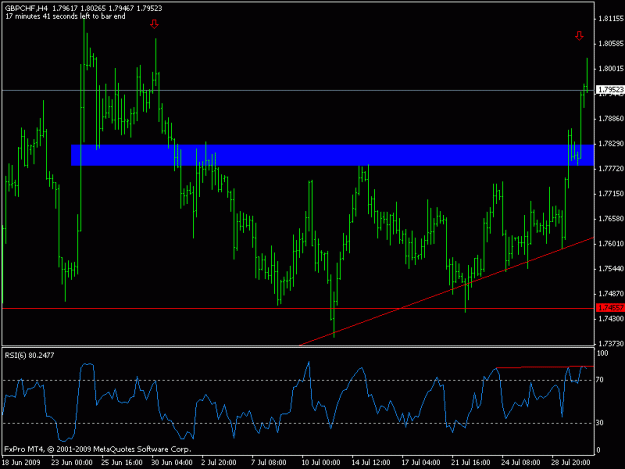Screen dimensions: 625x469
Task: Click the '30 Jun 04:00' time axis label
Action: tap(171, 462)
